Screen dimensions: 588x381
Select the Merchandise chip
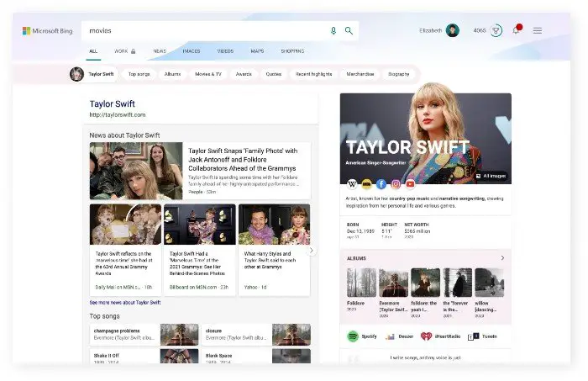click(x=360, y=74)
